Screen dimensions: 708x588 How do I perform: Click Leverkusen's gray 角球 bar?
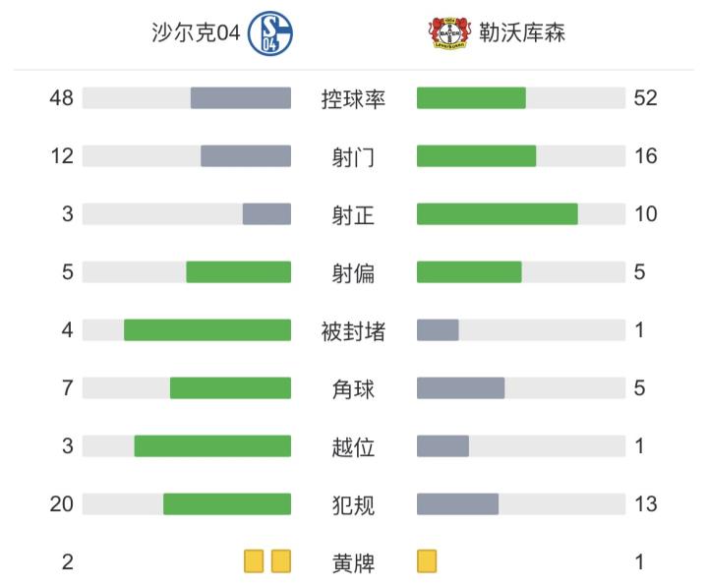click(460, 388)
